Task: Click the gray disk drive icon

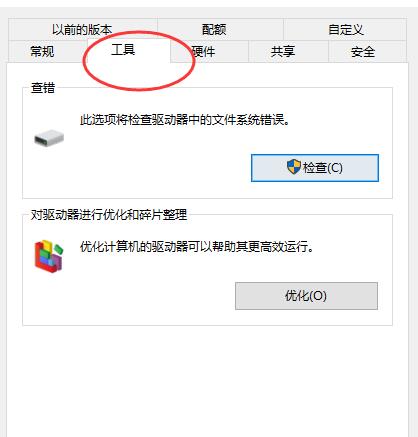Action: pos(49,138)
